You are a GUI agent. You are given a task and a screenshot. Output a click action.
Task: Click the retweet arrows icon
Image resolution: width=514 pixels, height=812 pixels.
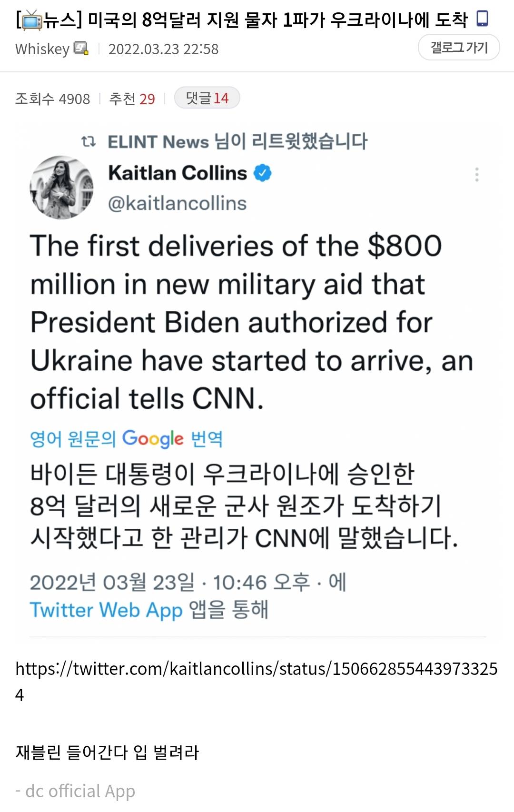click(x=89, y=141)
